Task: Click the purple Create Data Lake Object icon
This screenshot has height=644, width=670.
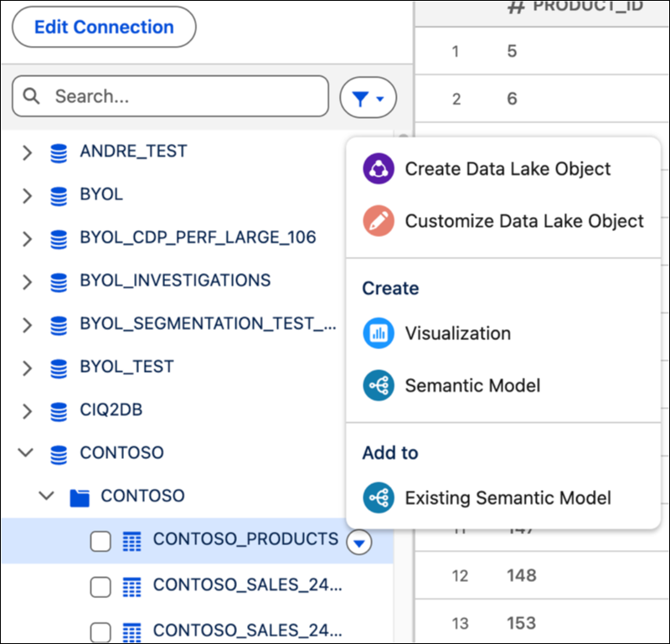Action: tap(379, 169)
